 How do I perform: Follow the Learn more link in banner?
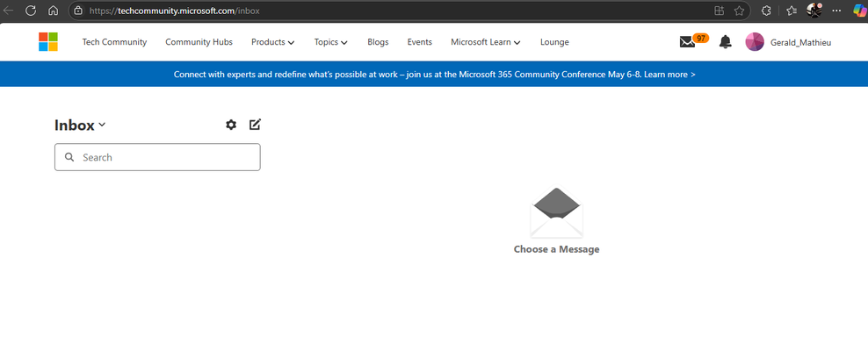click(669, 74)
